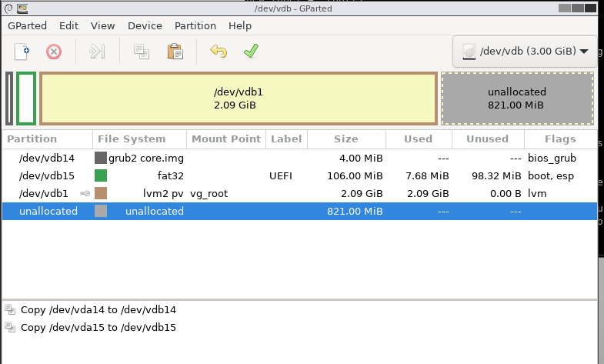Viewport: 604px width, 364px height.
Task: Click the green fat32 color swatch
Action: [101, 175]
